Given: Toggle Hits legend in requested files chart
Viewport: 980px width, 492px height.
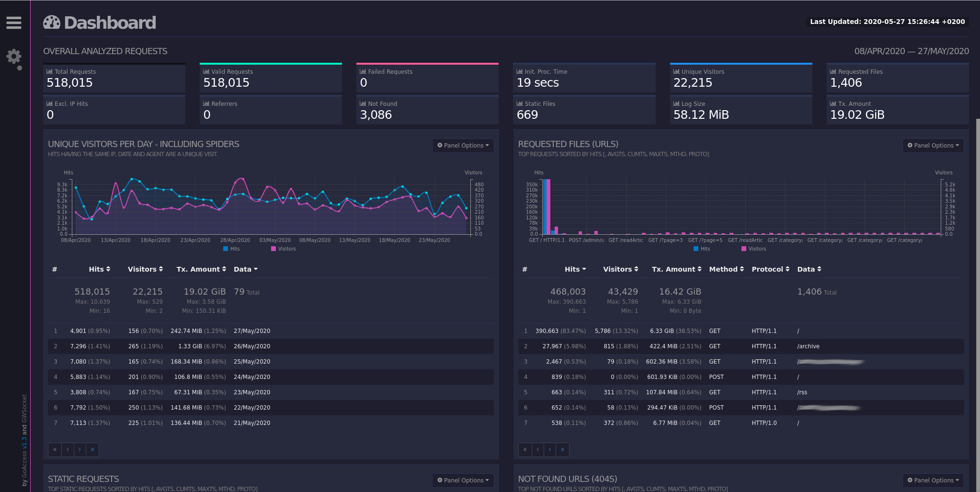Looking at the screenshot, I should pos(702,249).
